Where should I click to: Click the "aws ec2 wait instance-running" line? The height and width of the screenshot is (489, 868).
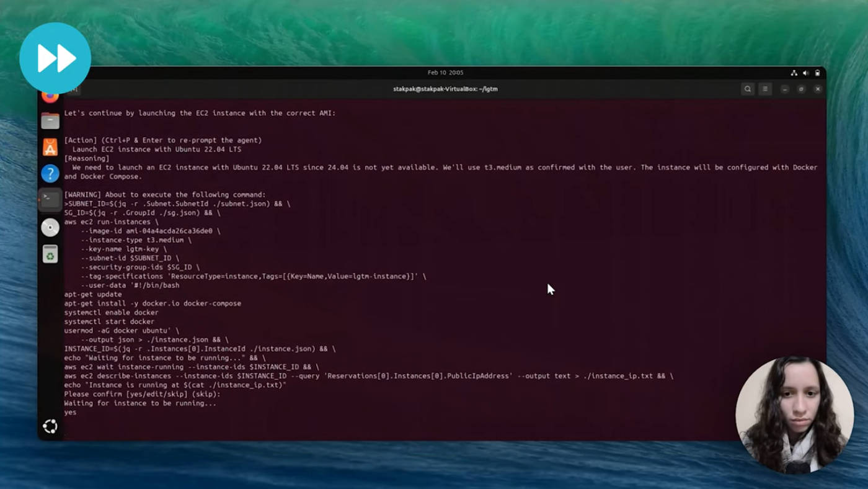(x=192, y=367)
